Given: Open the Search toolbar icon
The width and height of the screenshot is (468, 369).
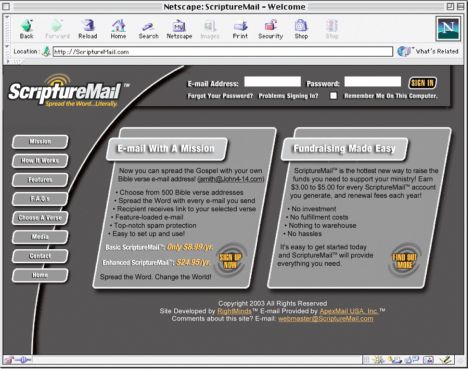Looking at the screenshot, I should coord(148,30).
